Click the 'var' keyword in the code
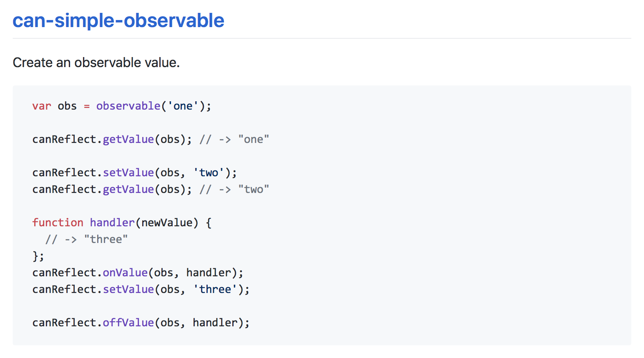 (x=42, y=106)
